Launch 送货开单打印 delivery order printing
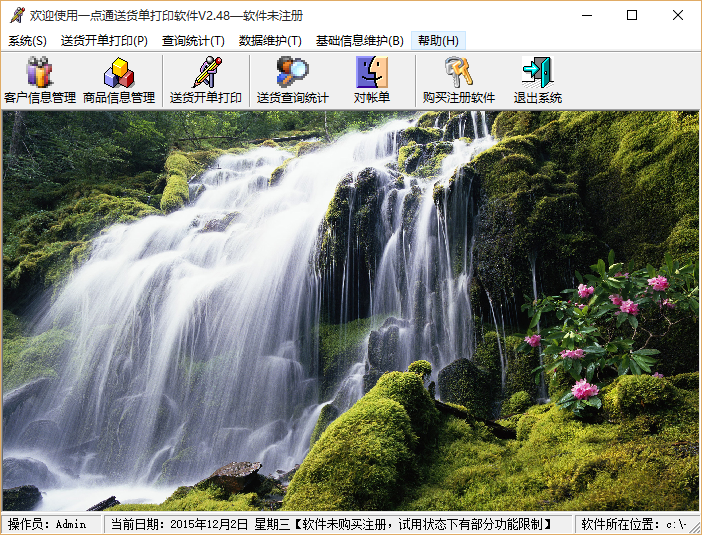Screen dimensions: 702x535 click(206, 80)
